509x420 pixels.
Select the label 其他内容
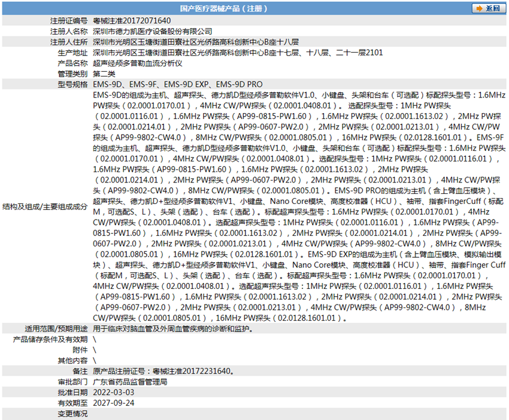pyautogui.click(x=72, y=361)
